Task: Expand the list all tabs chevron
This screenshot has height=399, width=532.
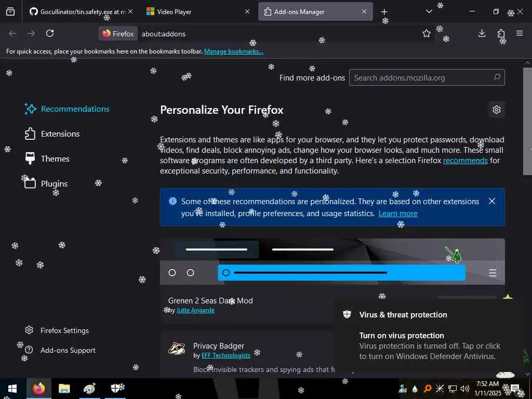Action: [x=429, y=11]
